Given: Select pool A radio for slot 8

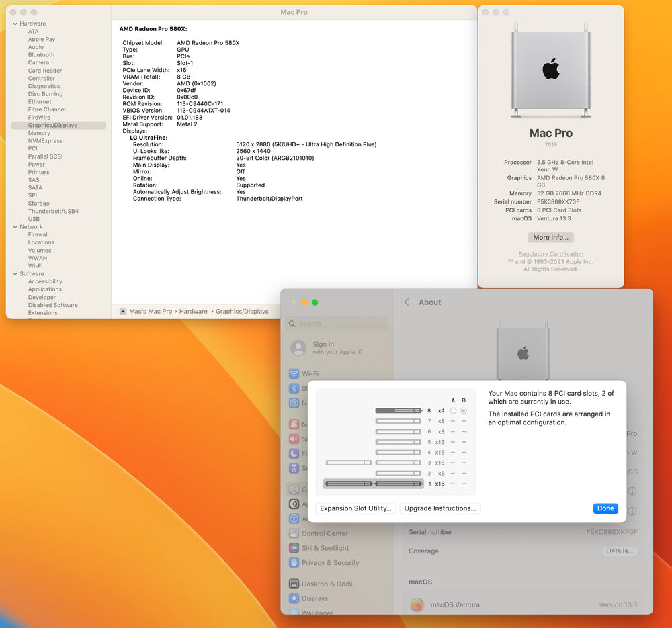Looking at the screenshot, I should tap(453, 410).
